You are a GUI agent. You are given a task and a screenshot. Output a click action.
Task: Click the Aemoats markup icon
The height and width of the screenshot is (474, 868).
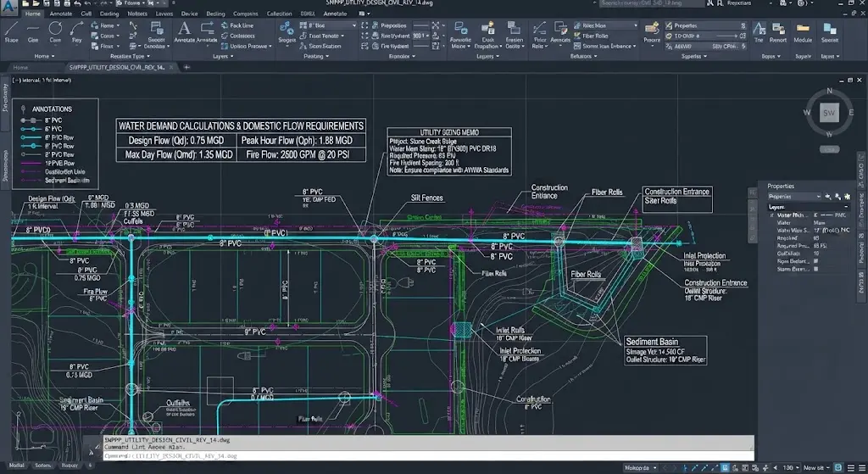pyautogui.click(x=560, y=32)
